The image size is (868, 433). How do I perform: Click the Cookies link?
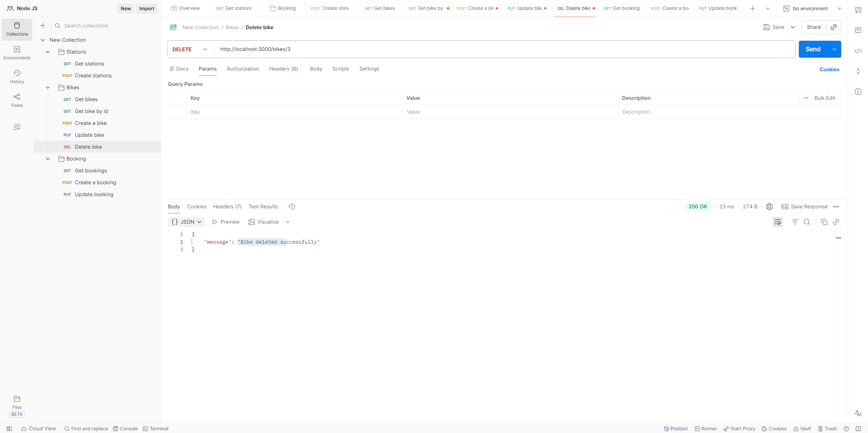pos(829,70)
